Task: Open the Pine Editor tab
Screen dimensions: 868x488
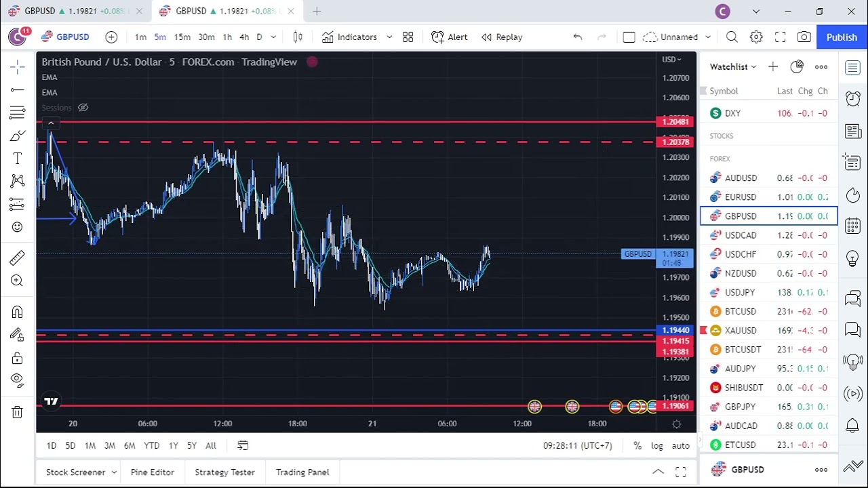Action: point(153,472)
